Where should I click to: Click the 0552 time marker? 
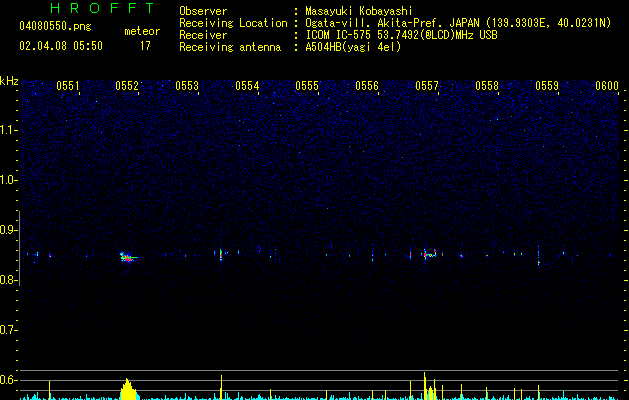127,86
